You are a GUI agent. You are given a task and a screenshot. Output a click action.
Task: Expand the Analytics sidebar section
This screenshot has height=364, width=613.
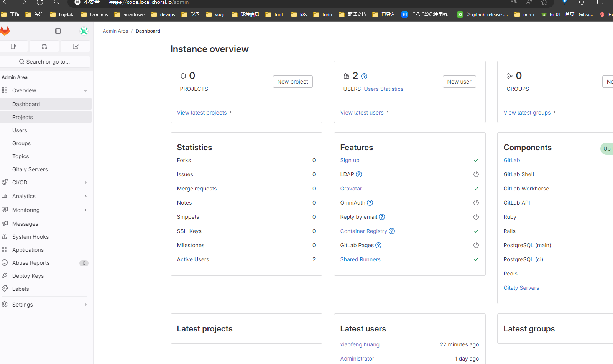pyautogui.click(x=85, y=196)
